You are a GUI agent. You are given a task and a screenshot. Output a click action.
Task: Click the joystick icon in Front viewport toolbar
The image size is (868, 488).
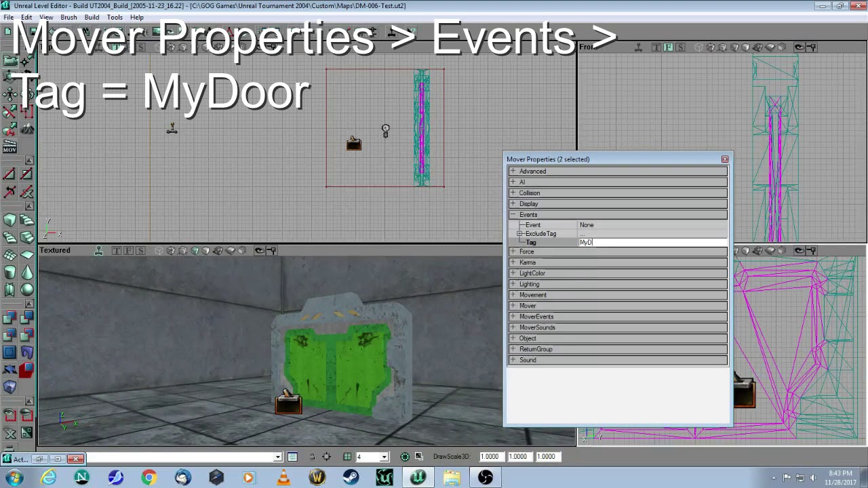[x=638, y=47]
